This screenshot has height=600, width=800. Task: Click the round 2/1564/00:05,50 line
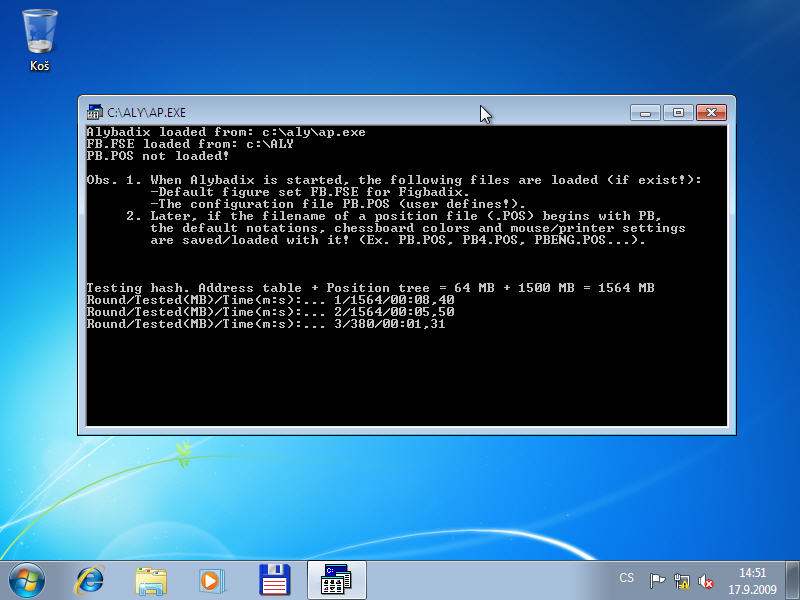tap(270, 312)
